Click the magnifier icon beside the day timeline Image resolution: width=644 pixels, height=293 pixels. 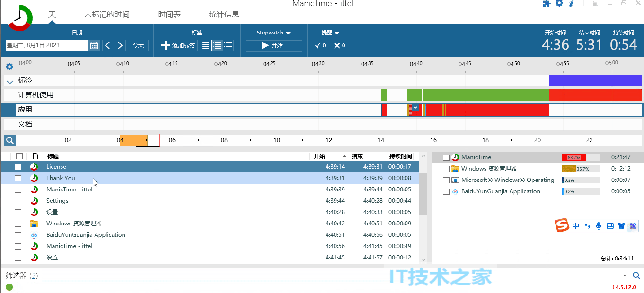coord(10,140)
